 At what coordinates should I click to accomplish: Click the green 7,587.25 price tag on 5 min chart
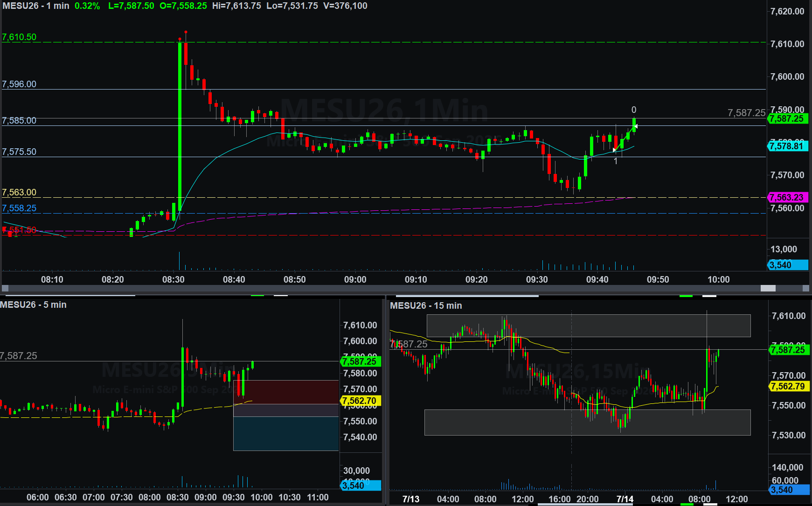click(361, 362)
